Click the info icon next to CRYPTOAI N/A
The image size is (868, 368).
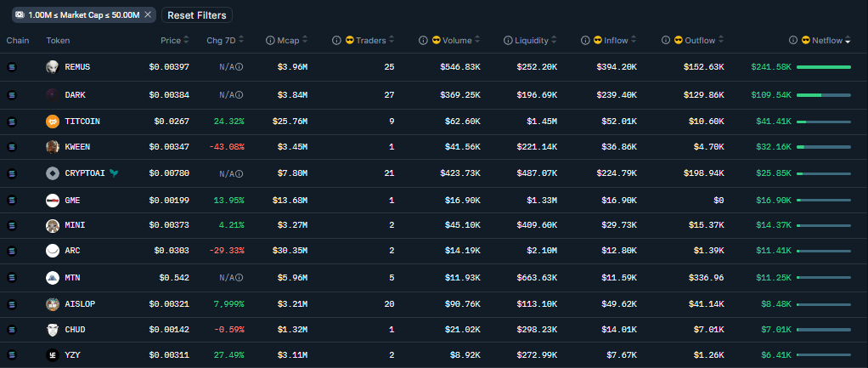pyautogui.click(x=240, y=173)
